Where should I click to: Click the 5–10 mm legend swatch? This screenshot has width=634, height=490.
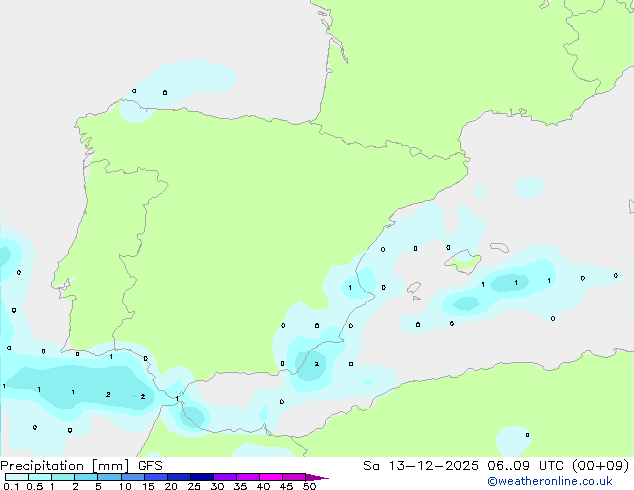coord(109,477)
